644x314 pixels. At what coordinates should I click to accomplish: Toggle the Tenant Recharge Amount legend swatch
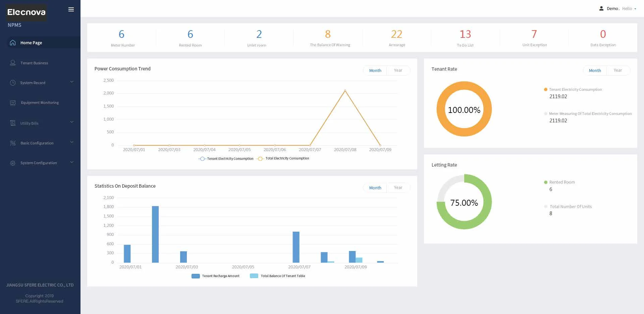click(x=196, y=276)
